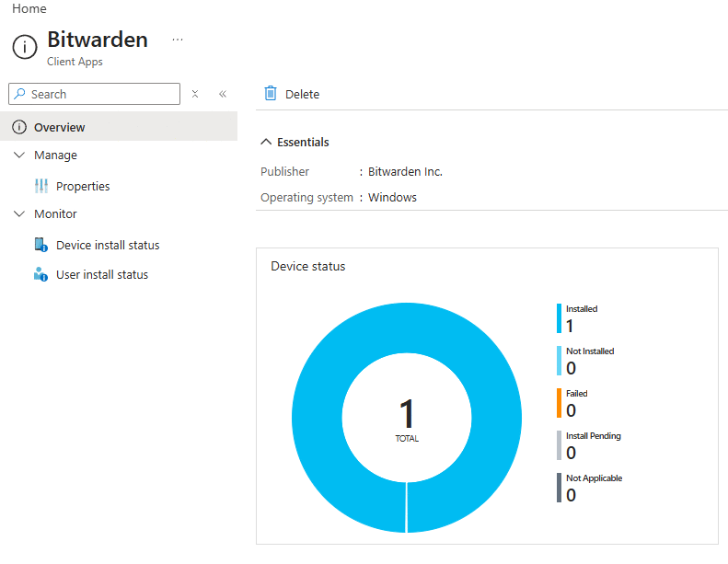Screen dimensions: 728x564
Task: Click the magnifier icon in Search box
Action: point(19,94)
